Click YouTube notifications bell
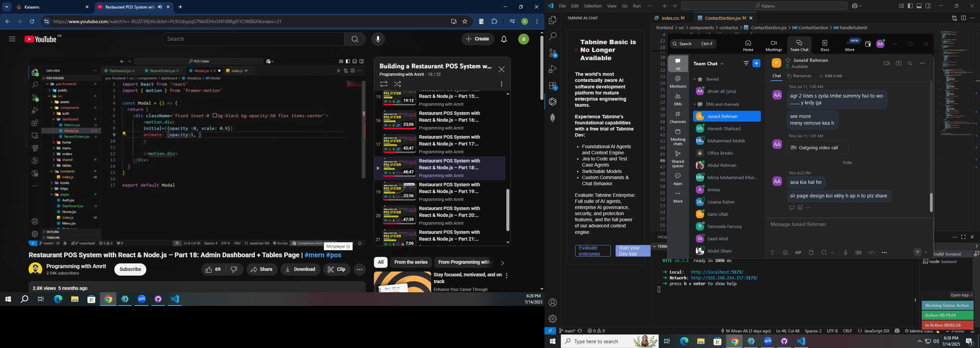Viewport: 980px width, 348px height. [x=504, y=39]
